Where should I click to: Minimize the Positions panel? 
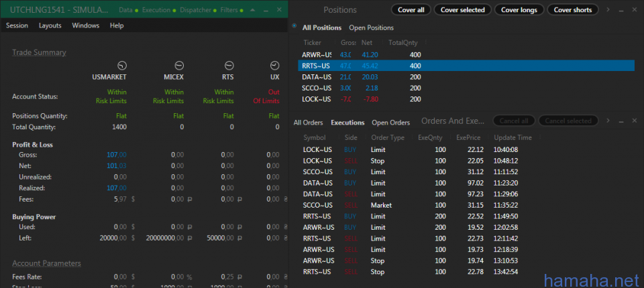pyautogui.click(x=623, y=10)
